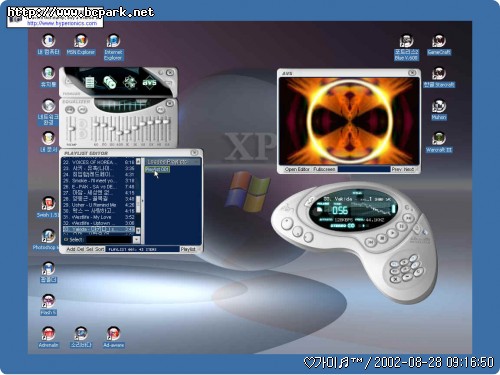Click the 0:56 time display on player
Screen dimensions: 500x375
click(x=340, y=210)
